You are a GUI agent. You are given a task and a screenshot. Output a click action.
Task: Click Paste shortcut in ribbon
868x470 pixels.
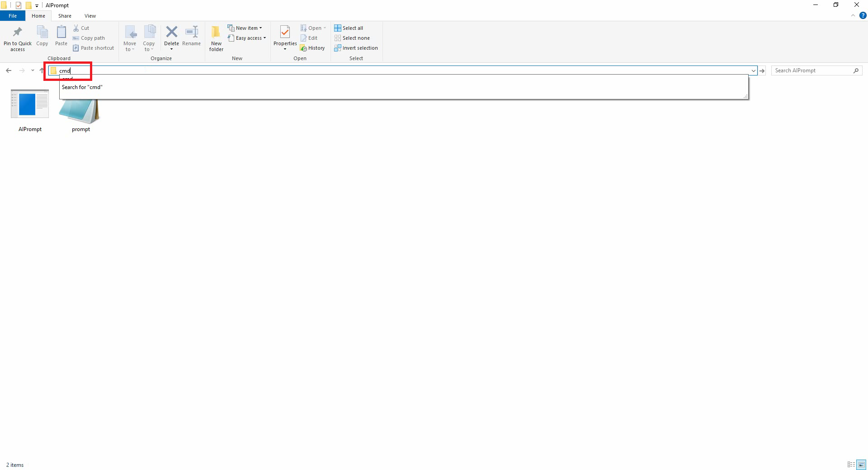point(93,48)
